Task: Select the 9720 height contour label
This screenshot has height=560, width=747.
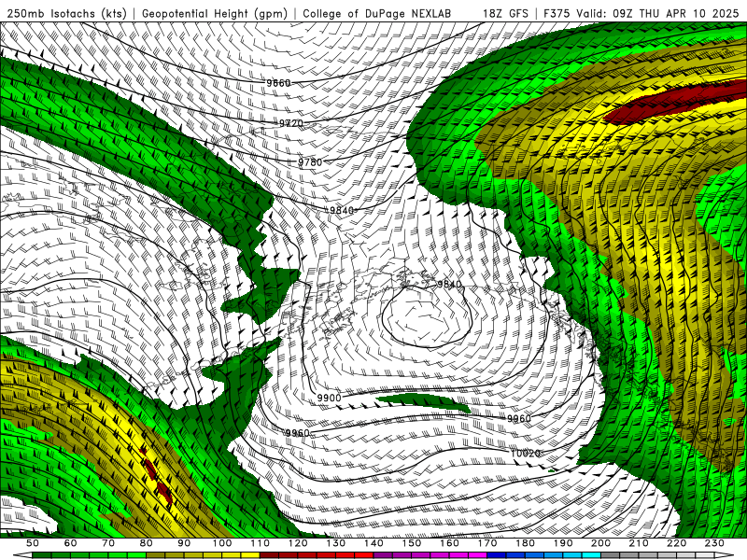Action: (291, 123)
